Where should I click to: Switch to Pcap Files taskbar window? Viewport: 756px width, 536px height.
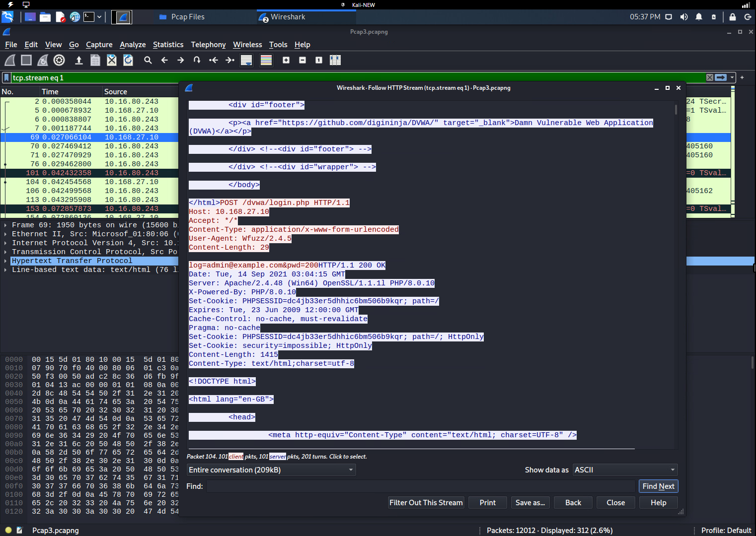(182, 17)
